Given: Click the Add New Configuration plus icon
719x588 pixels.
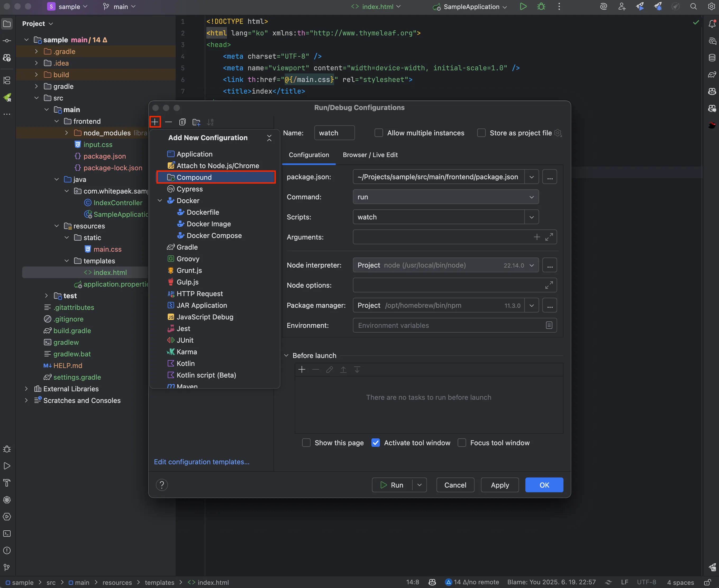Looking at the screenshot, I should click(155, 122).
